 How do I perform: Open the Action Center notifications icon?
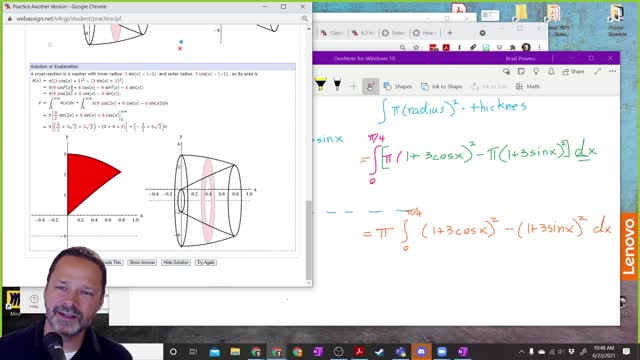626,351
